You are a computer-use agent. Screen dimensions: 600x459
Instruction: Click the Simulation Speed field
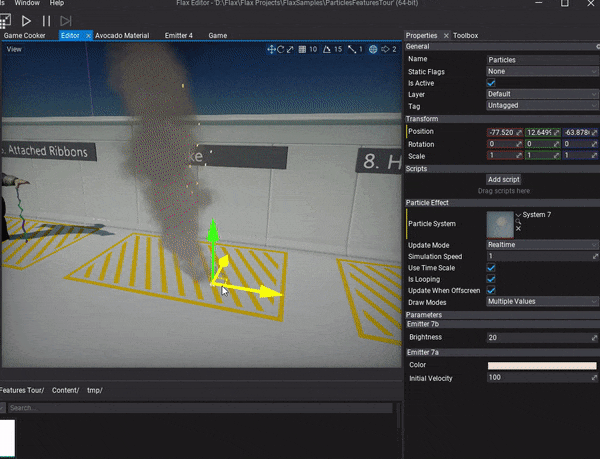click(543, 256)
